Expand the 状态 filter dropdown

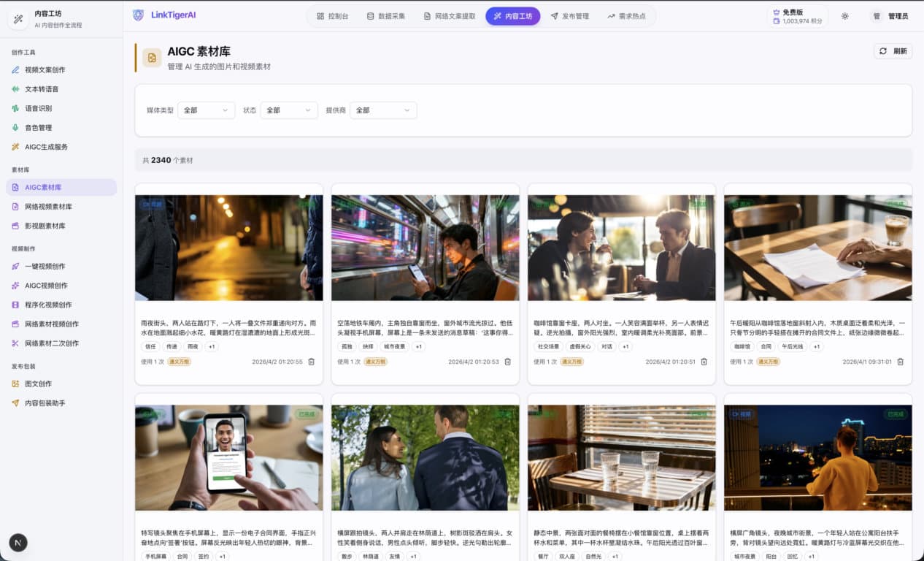[289, 110]
